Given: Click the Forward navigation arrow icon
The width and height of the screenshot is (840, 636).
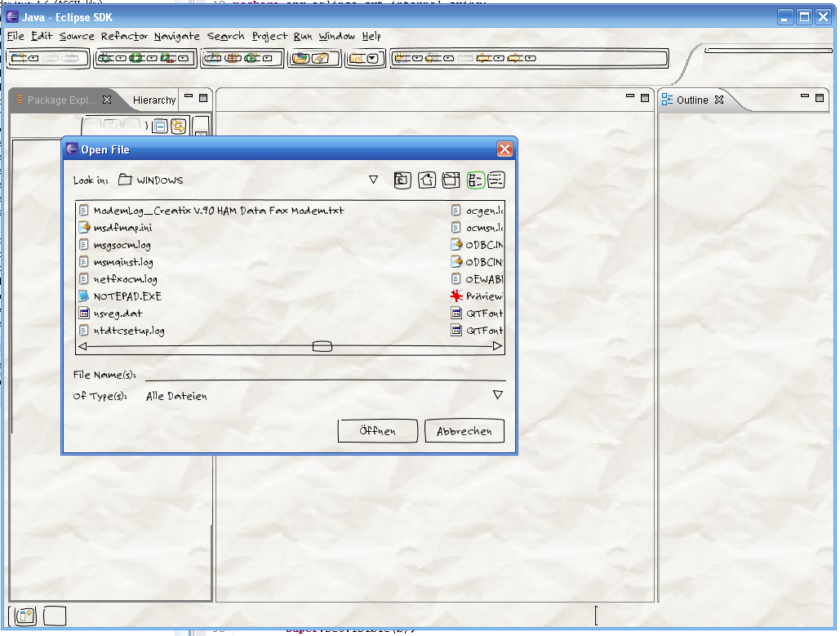Looking at the screenshot, I should pos(515,58).
